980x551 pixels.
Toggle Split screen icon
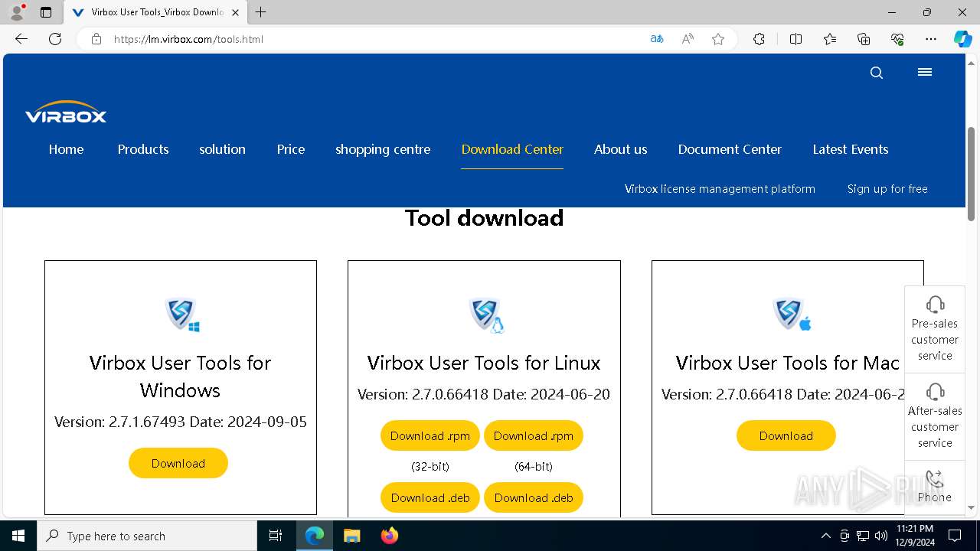(x=795, y=39)
